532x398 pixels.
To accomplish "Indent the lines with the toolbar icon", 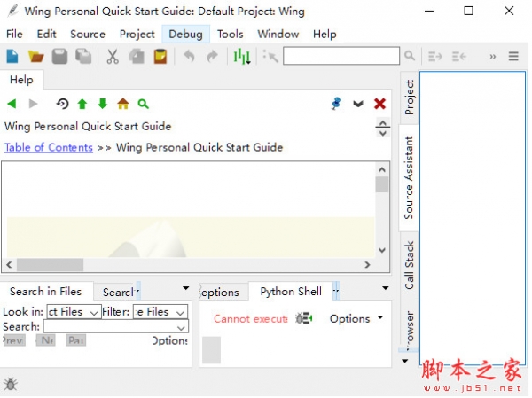I will pyautogui.click(x=434, y=57).
